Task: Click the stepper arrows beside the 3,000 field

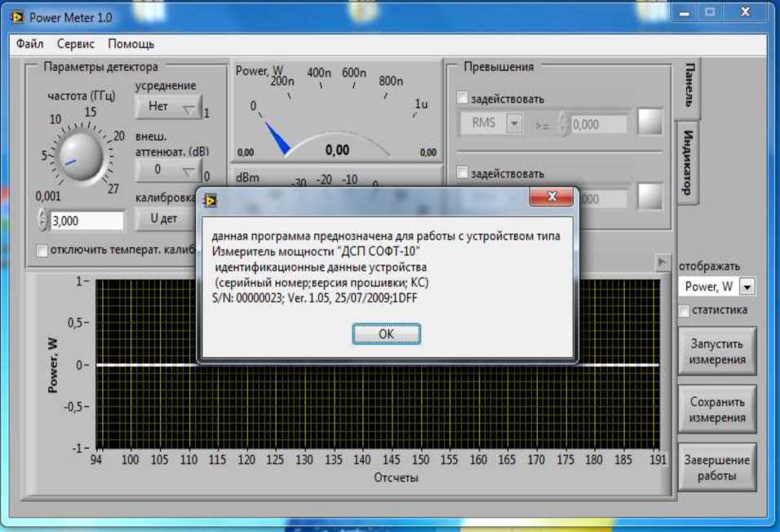Action: [43, 220]
